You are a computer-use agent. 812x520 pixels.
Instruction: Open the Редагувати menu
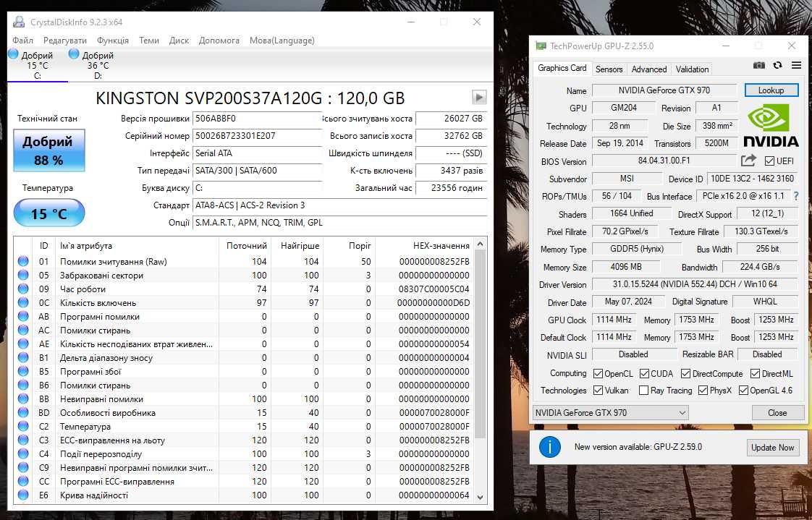(x=65, y=41)
